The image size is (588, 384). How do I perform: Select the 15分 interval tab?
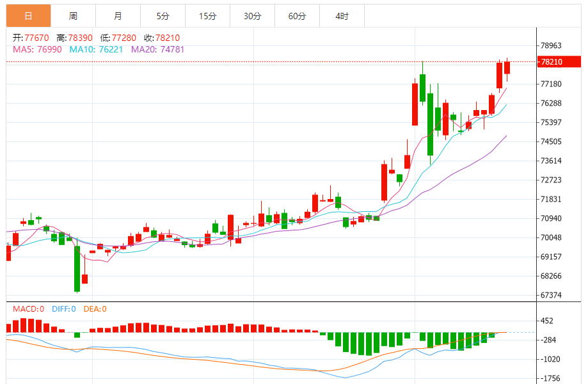207,16
